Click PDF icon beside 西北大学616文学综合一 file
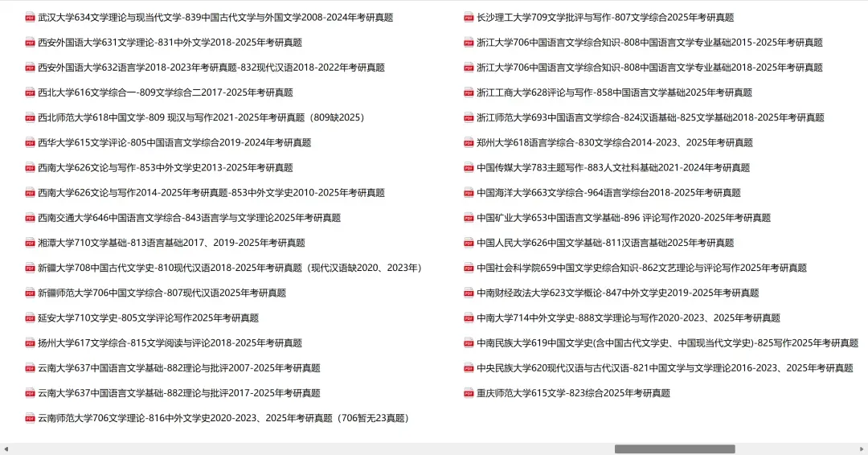This screenshot has width=868, height=455. tap(30, 92)
